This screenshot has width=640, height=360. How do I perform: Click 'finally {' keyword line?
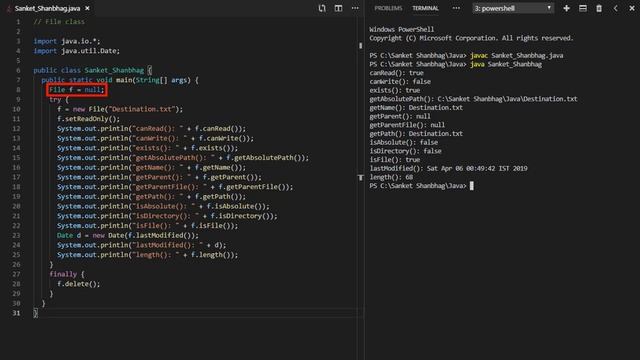[67, 274]
